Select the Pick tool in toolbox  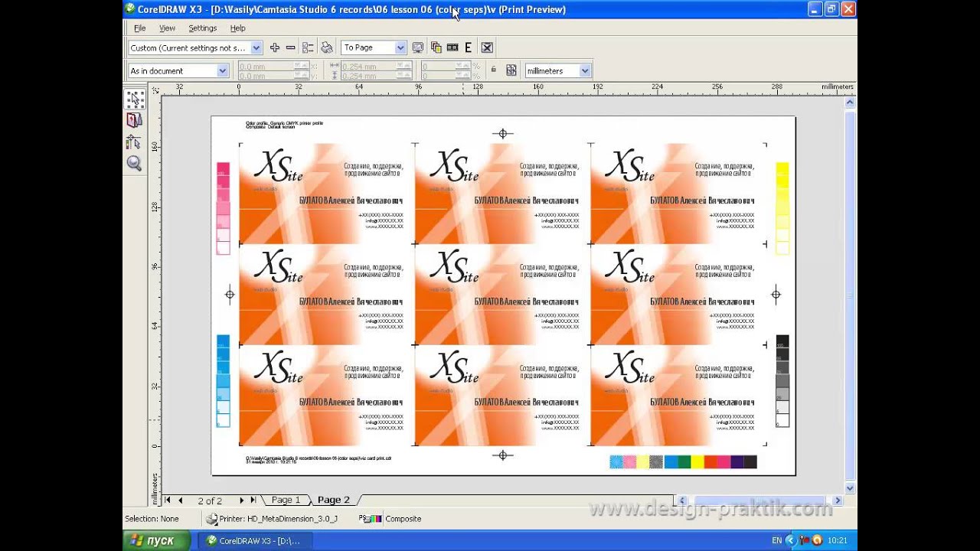tap(135, 99)
